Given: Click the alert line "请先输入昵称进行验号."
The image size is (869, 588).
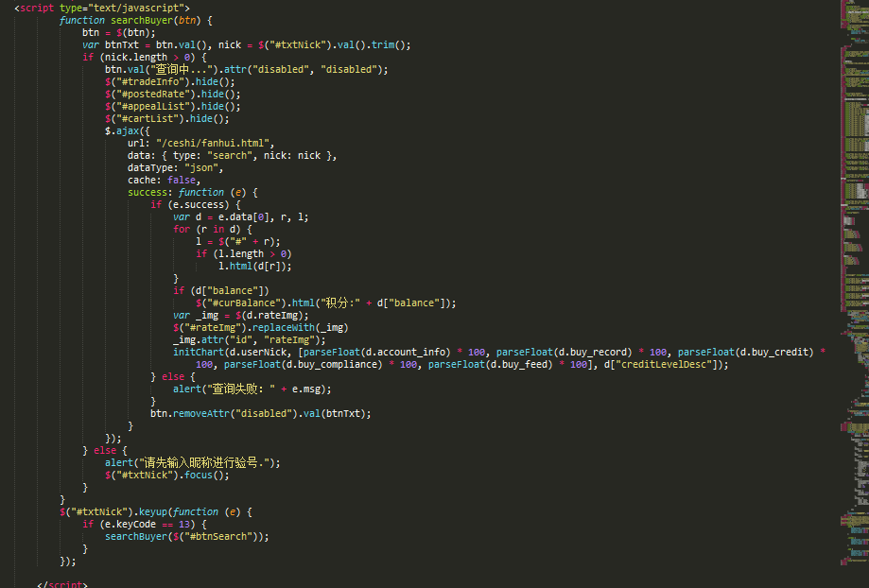Looking at the screenshot, I should point(192,462).
